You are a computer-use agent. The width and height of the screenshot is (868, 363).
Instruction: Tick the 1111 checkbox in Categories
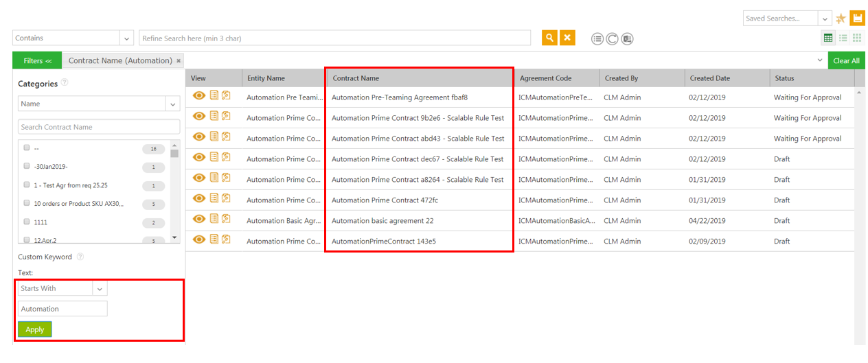click(27, 222)
